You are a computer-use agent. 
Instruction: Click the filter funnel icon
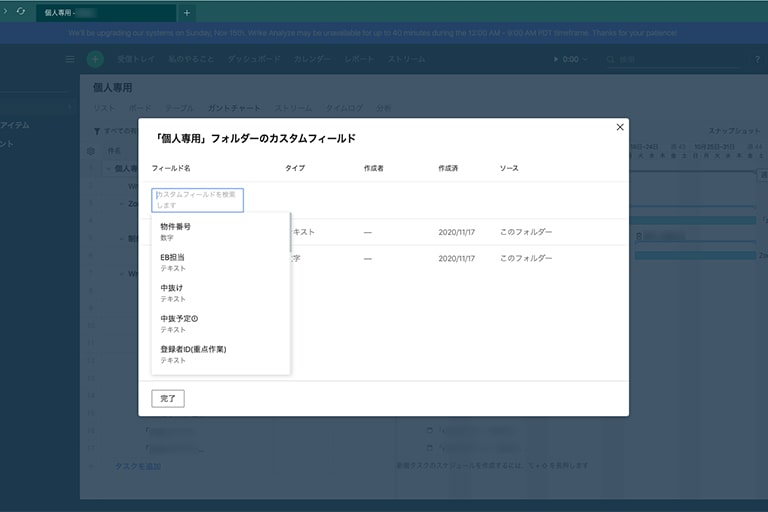point(96,131)
